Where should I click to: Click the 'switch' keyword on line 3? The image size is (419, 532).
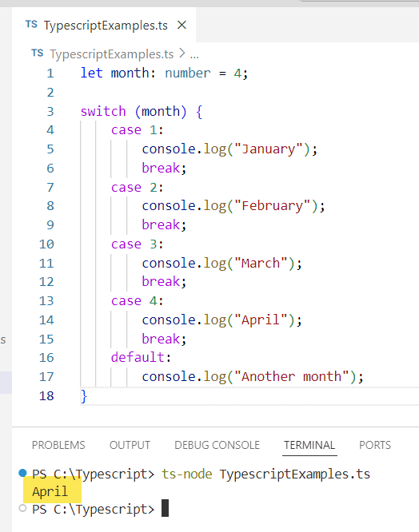pos(103,111)
